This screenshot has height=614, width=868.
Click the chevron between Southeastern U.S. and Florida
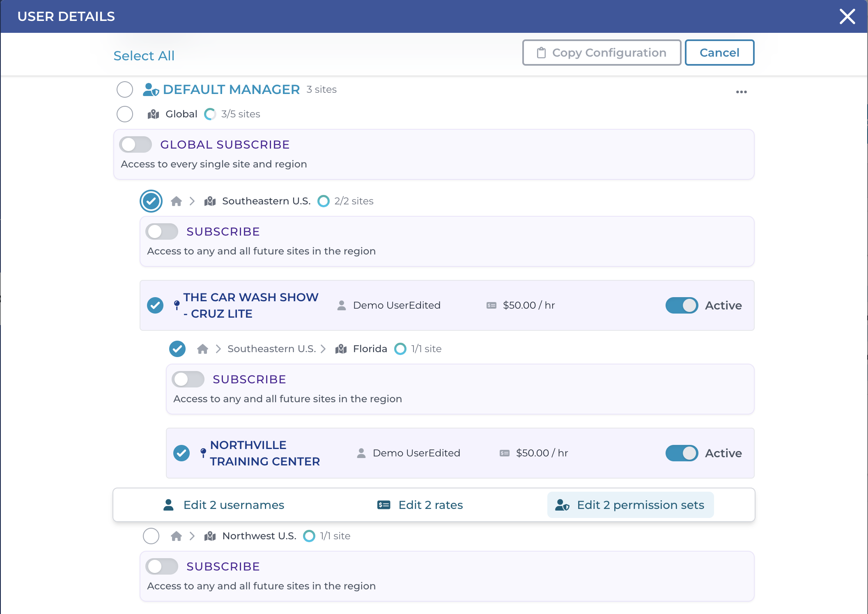(x=324, y=349)
